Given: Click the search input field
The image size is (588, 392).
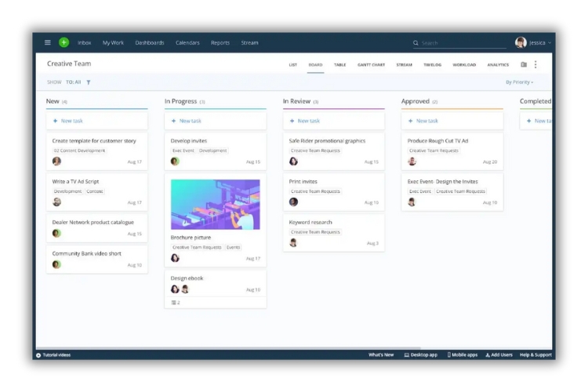Looking at the screenshot, I should point(459,43).
